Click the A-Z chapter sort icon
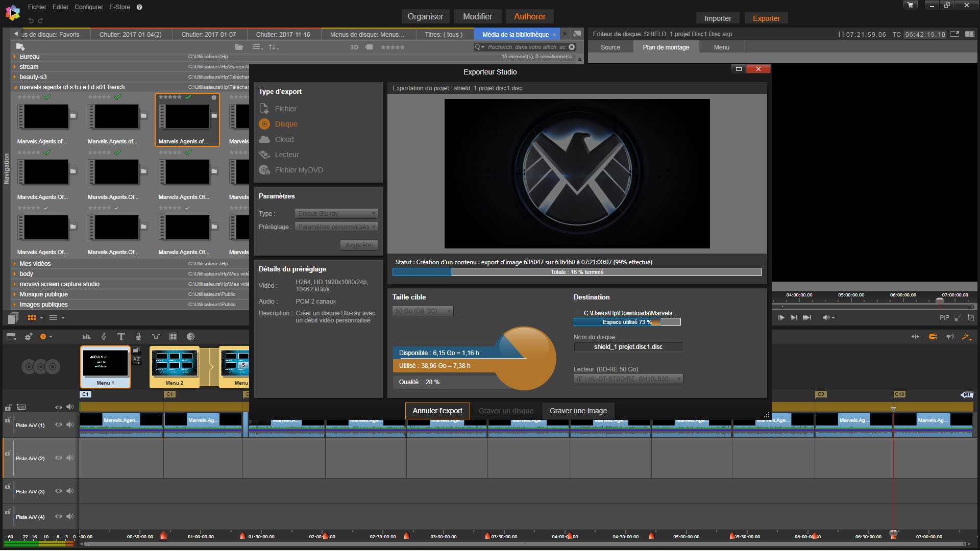This screenshot has height=551, width=980. [137, 360]
